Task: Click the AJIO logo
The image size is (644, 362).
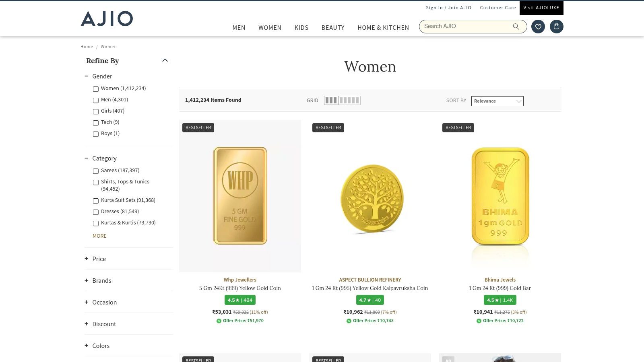Action: pos(107,19)
